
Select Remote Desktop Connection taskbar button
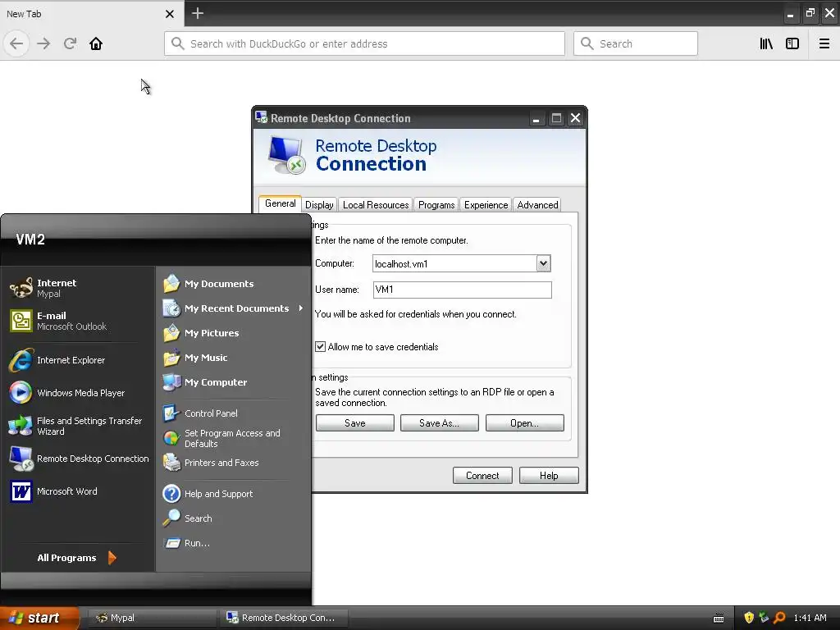click(284, 618)
